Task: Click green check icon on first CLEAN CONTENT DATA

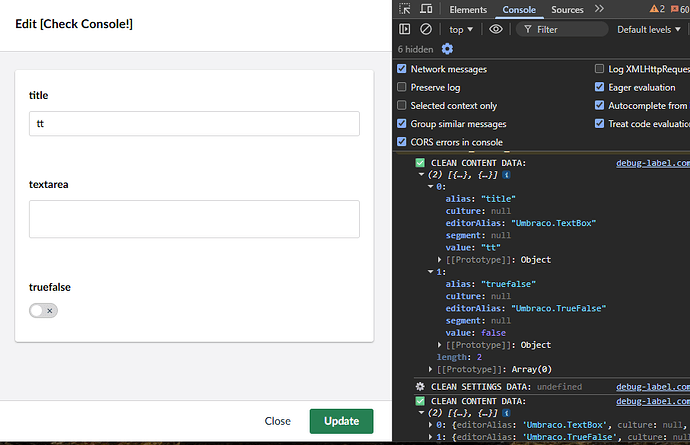Action: coord(420,163)
